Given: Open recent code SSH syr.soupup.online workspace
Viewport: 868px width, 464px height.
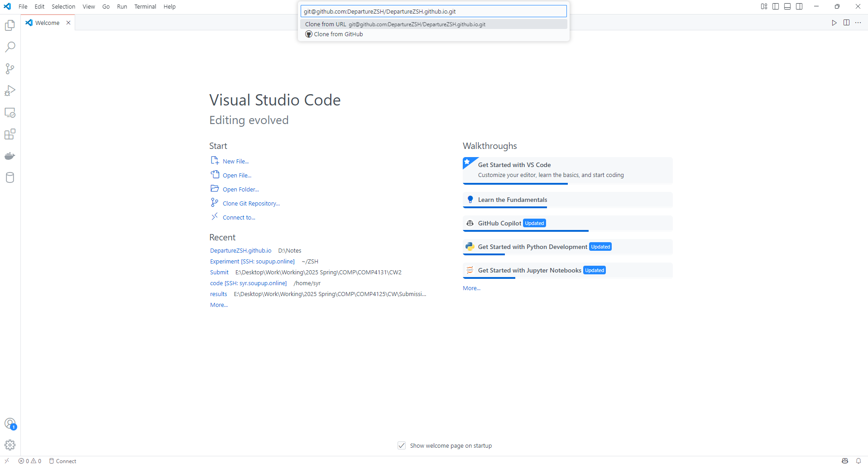Looking at the screenshot, I should [248, 283].
